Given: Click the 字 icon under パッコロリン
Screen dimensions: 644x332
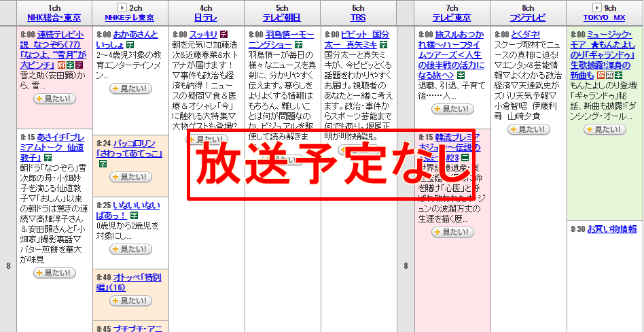Looking at the screenshot, I should point(102,164).
